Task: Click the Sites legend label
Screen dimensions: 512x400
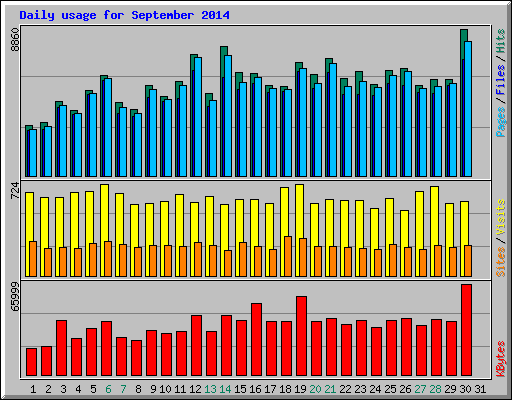Action: [501, 262]
